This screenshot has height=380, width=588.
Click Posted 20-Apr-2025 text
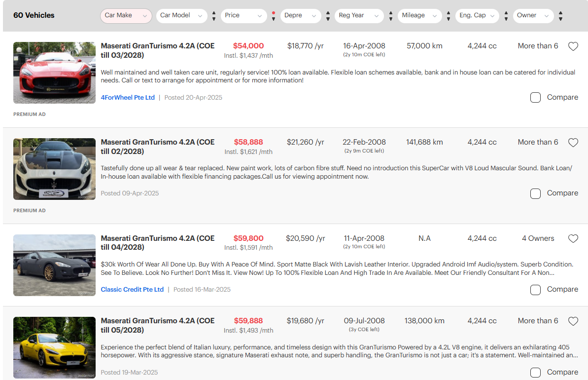point(193,98)
